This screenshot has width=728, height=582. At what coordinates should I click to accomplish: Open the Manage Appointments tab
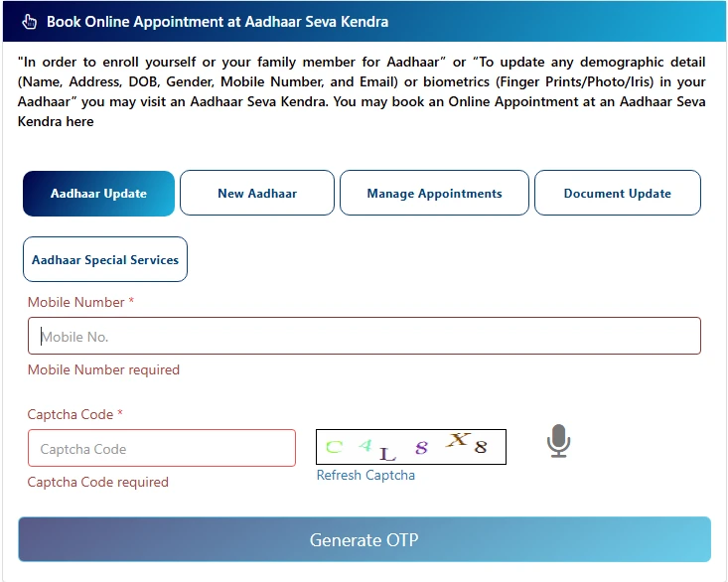click(x=434, y=194)
